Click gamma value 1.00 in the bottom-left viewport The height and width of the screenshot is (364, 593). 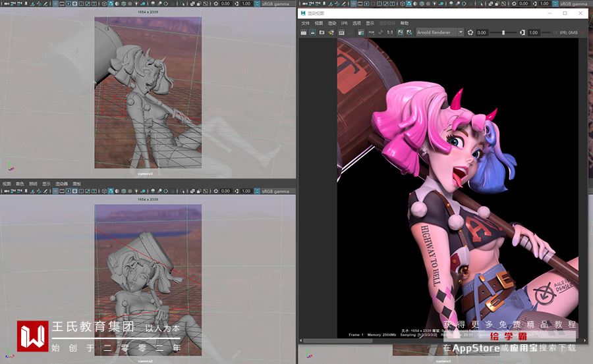pos(246,192)
